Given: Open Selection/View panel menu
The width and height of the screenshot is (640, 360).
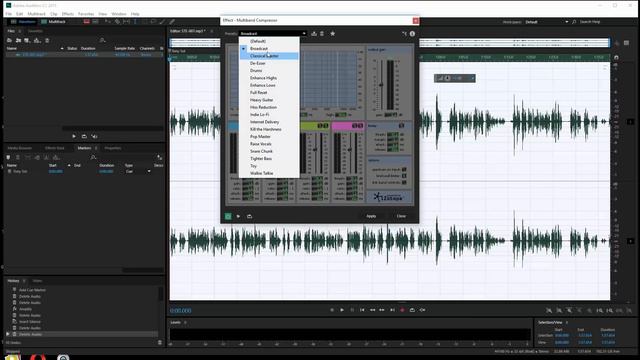Looking at the screenshot, I should click(x=567, y=322).
